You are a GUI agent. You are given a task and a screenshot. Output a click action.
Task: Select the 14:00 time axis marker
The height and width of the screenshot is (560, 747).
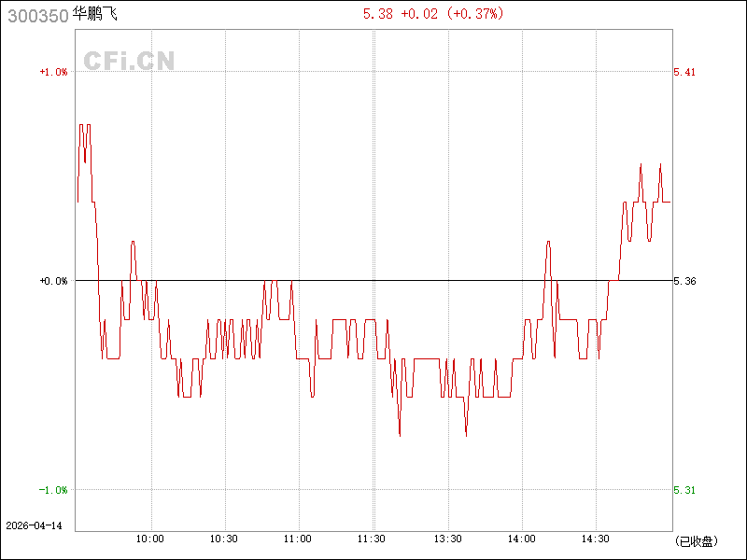pos(521,539)
